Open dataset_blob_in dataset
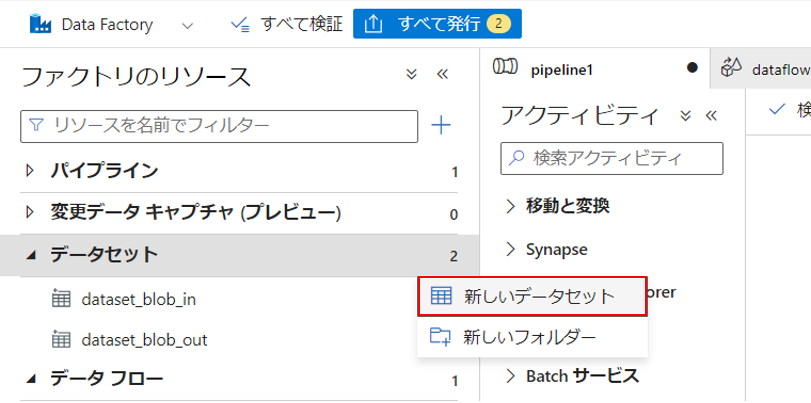This screenshot has height=403, width=811. pos(139,299)
